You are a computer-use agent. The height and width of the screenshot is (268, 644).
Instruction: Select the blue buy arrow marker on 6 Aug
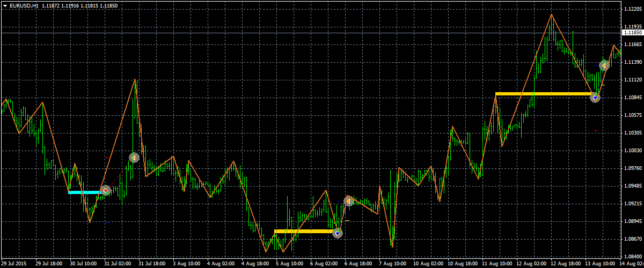(337, 233)
